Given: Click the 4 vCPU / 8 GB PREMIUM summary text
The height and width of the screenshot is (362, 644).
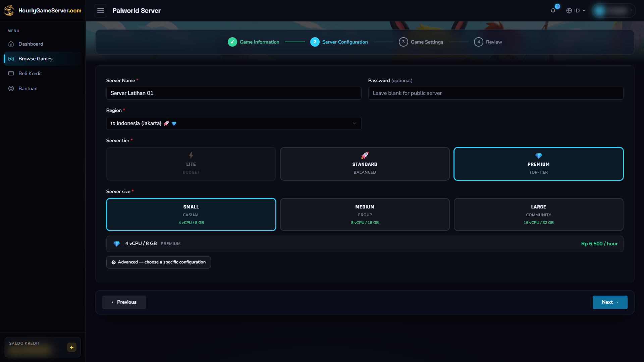Looking at the screenshot, I should point(153,244).
